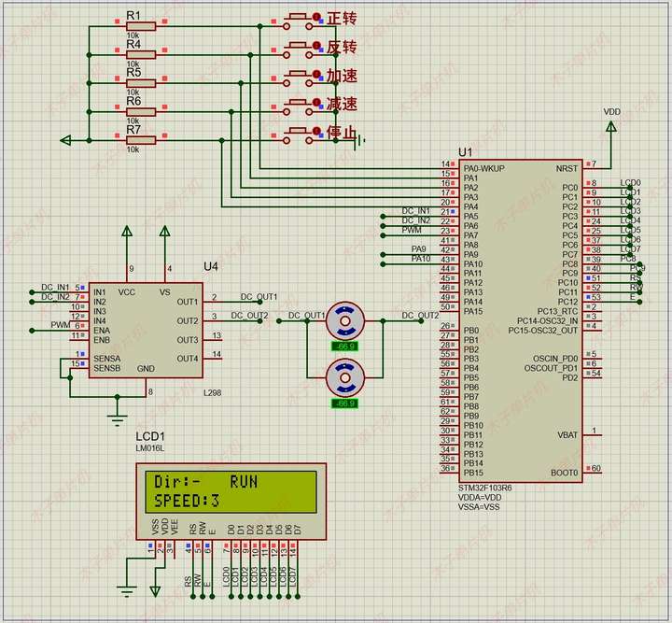Select resistor R7 body
Viewport: 672px width, 623px height.
coord(141,140)
